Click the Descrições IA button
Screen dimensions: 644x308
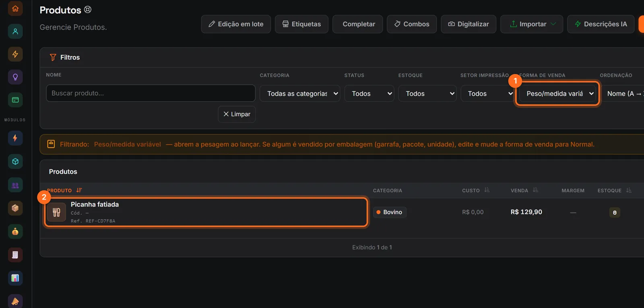pyautogui.click(x=601, y=24)
